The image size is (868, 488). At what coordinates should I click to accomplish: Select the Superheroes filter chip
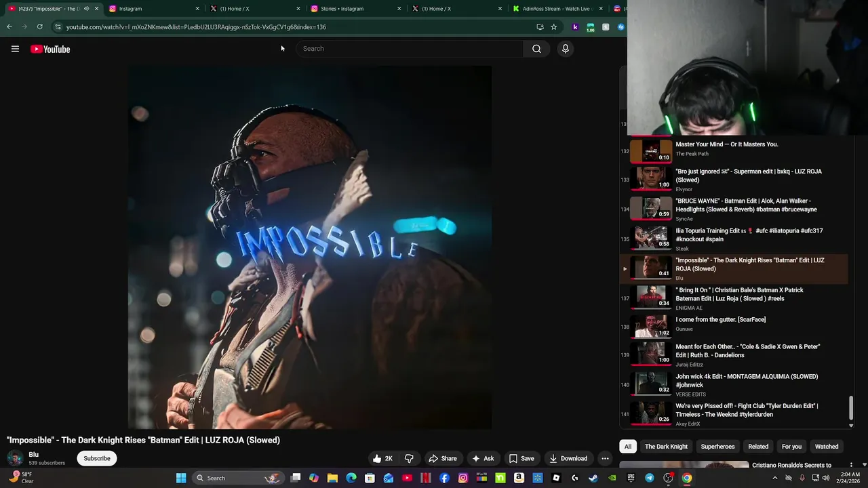(717, 447)
